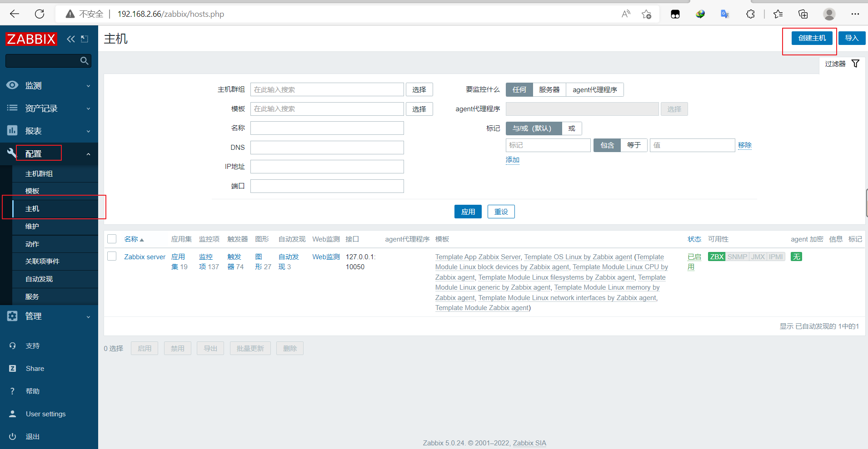Click the 资产记录 list icon

(x=12, y=108)
